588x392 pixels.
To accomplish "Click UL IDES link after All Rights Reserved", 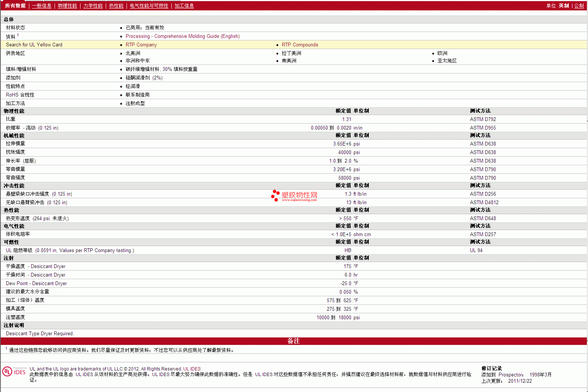I will click(x=192, y=369).
